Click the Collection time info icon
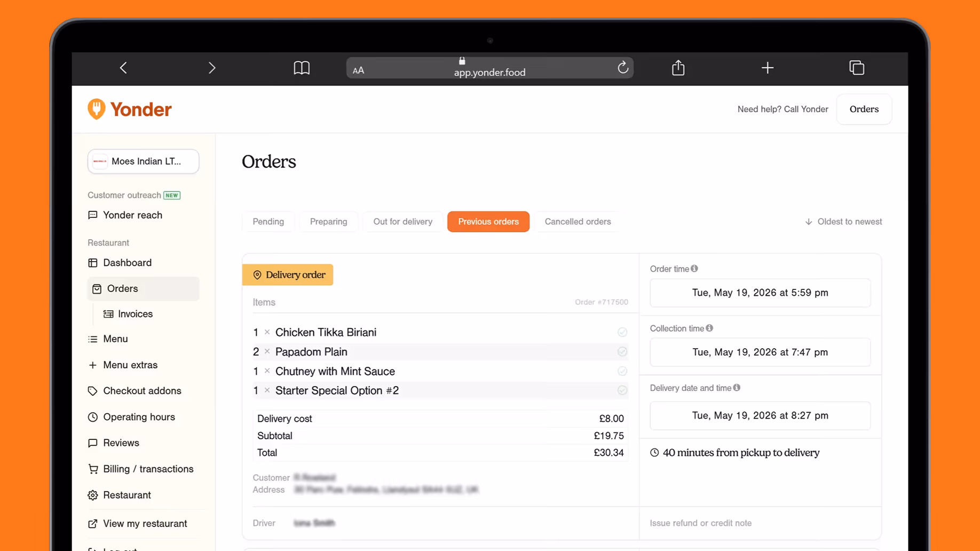This screenshot has height=551, width=980. pyautogui.click(x=709, y=328)
